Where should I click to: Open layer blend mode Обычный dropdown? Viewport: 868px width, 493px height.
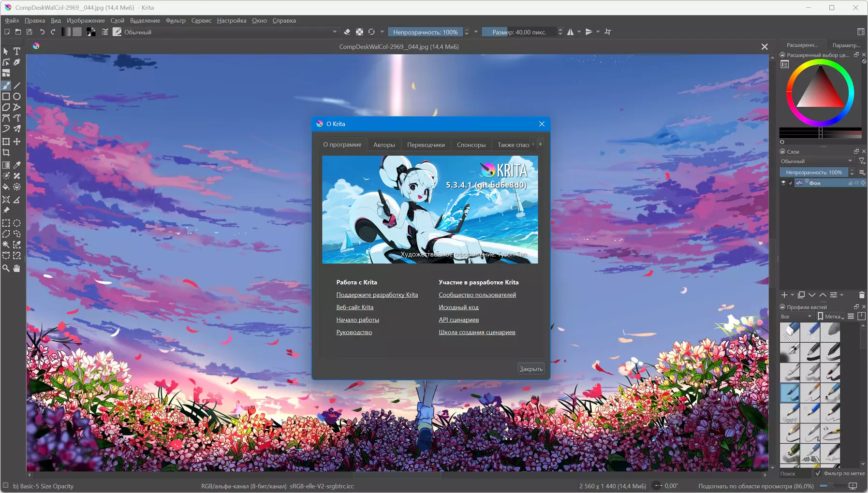[x=817, y=161]
